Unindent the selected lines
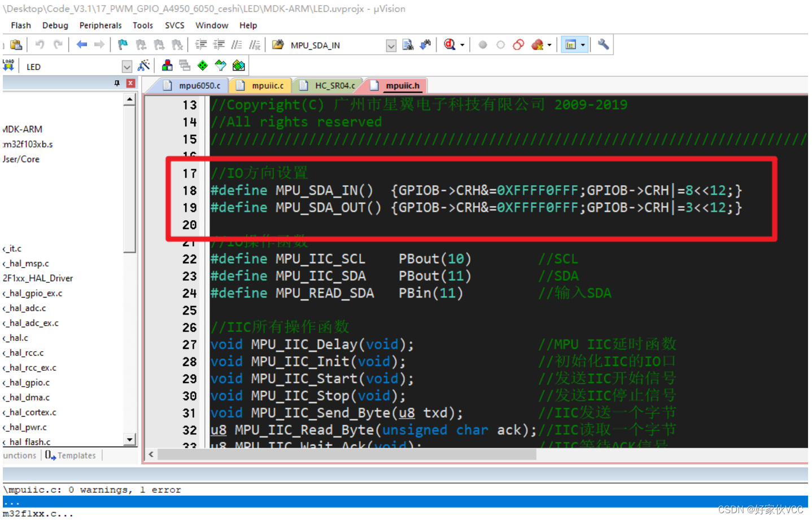812x520 pixels. click(219, 45)
